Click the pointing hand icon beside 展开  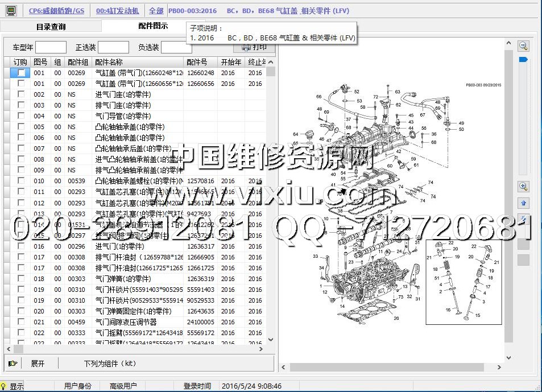[14, 364]
